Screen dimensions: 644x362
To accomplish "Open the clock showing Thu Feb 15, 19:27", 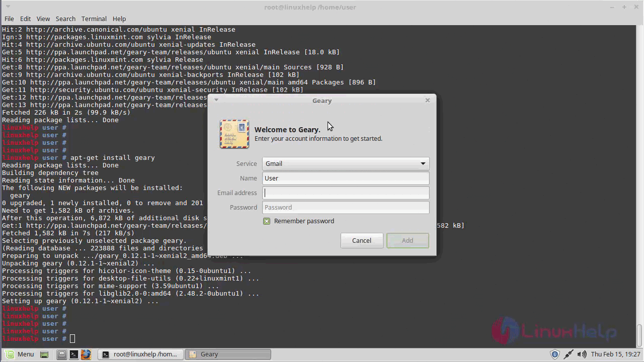I will (615, 354).
